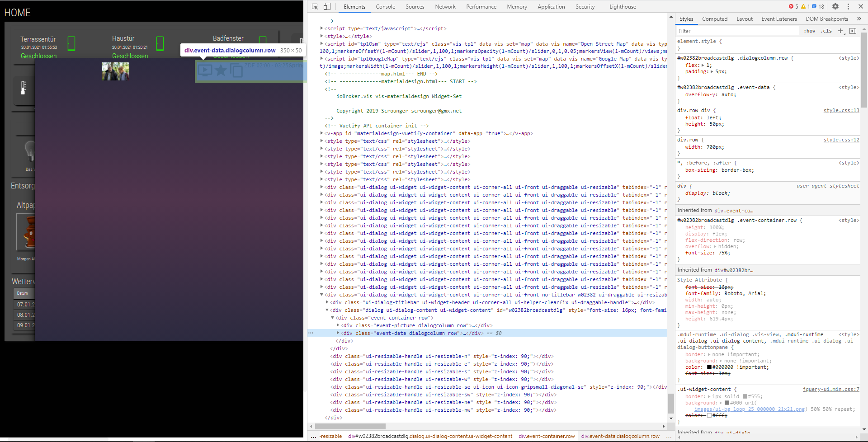Open the DOM Breakpoints tab
The image size is (868, 442).
[x=827, y=19]
